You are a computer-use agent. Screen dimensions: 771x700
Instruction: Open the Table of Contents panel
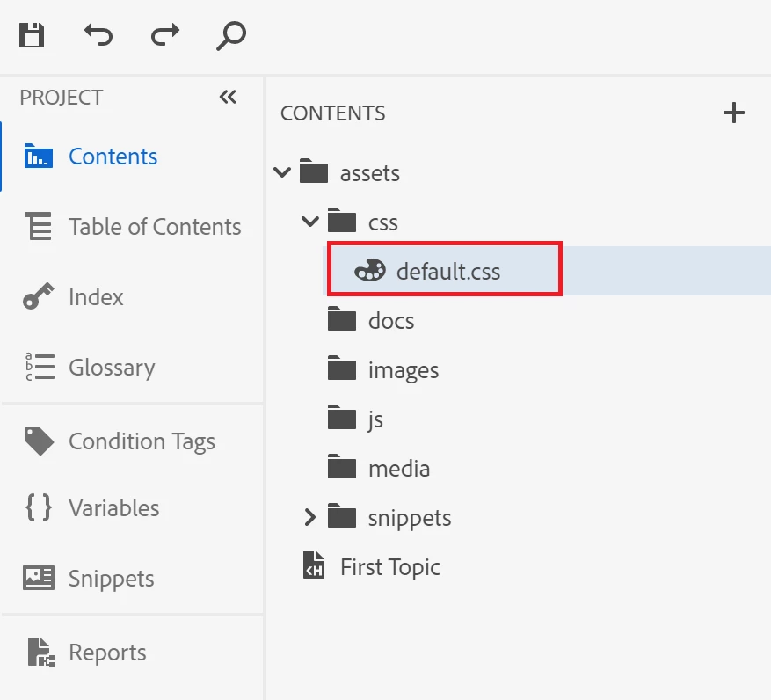point(155,227)
